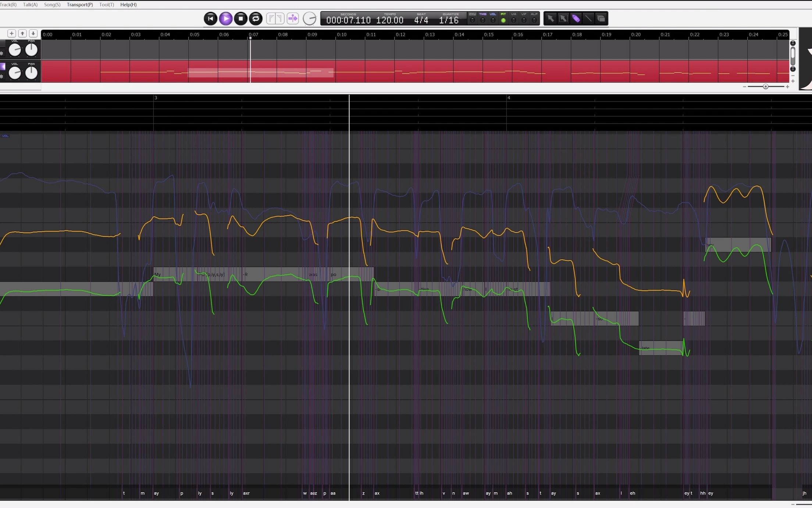Toggle the VOL parameter display
812x508 pixels.
[493, 20]
